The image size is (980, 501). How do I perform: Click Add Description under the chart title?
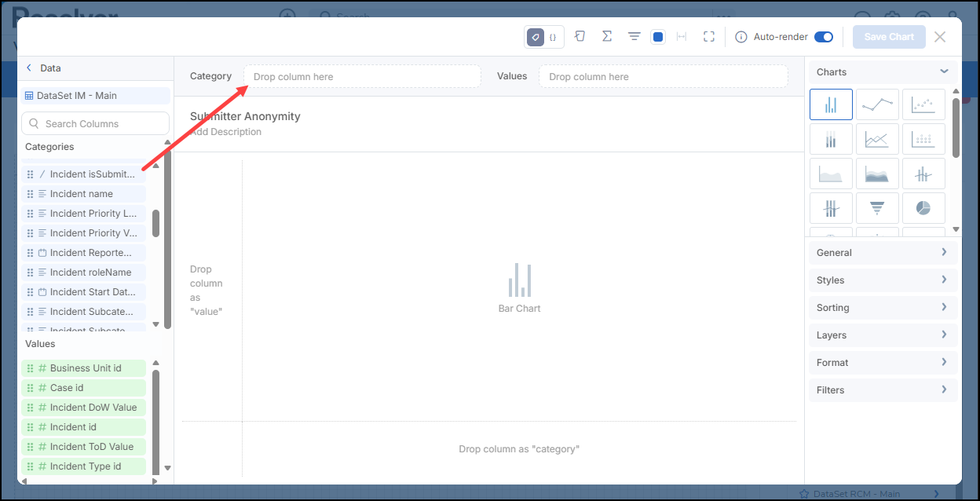(225, 132)
